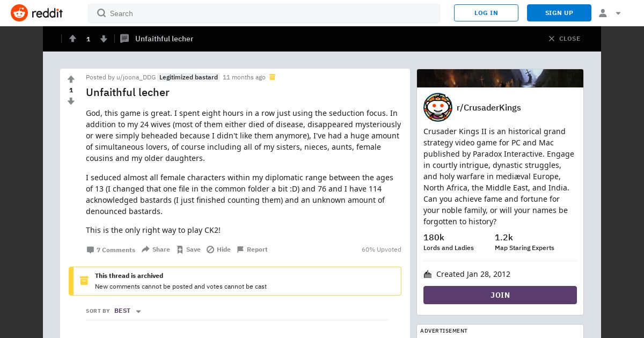Click the downvote arrow beside the post title
Screen dimensions: 644x338
click(x=71, y=101)
